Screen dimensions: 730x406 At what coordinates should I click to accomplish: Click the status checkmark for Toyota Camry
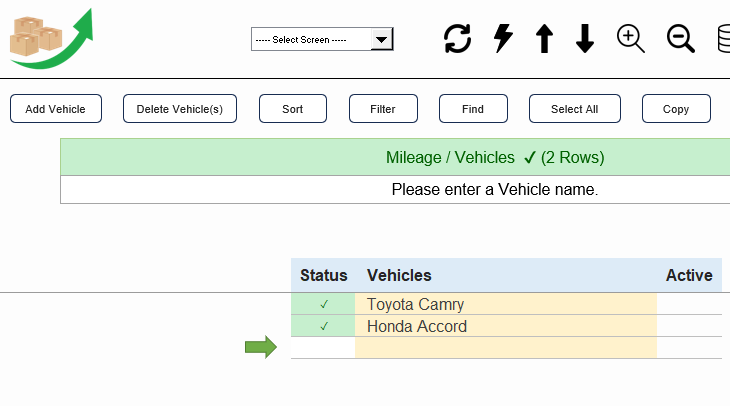point(324,304)
